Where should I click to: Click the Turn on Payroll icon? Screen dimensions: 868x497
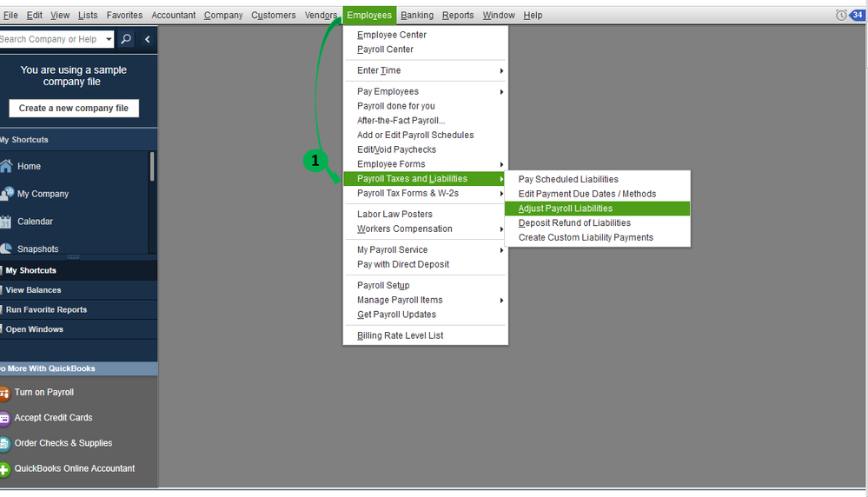click(x=4, y=393)
